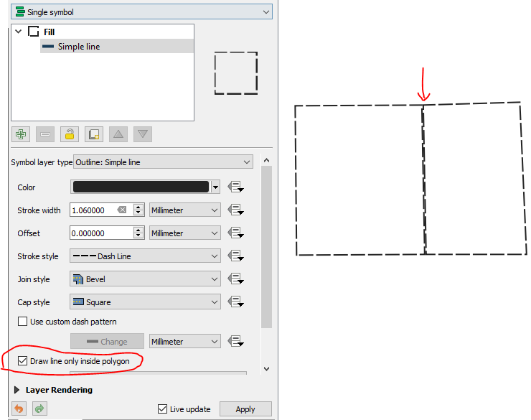Open the Stroke style Dash Line dropdown
The height and width of the screenshot is (420, 531).
pyautogui.click(x=145, y=256)
